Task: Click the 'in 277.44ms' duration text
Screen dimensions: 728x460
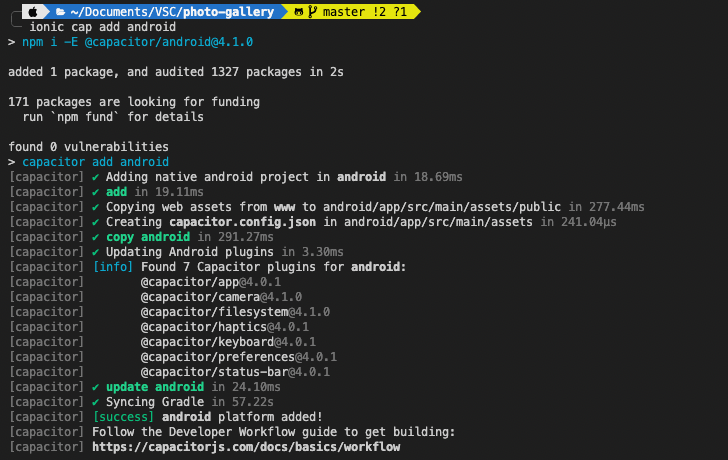Action: coord(606,207)
